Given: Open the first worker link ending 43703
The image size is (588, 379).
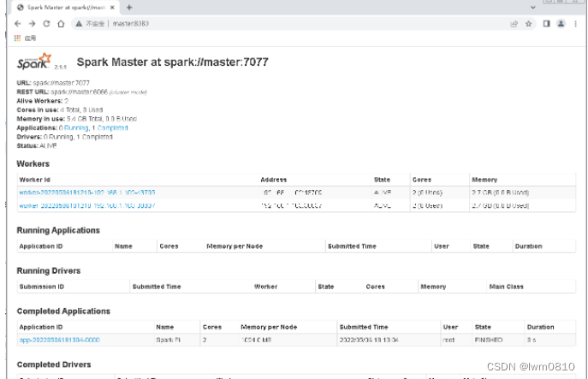Looking at the screenshot, I should [87, 192].
